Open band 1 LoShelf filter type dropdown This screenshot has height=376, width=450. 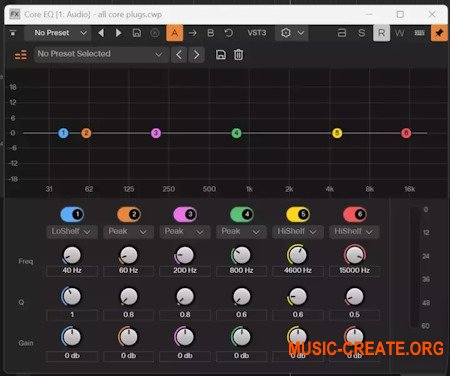point(72,231)
